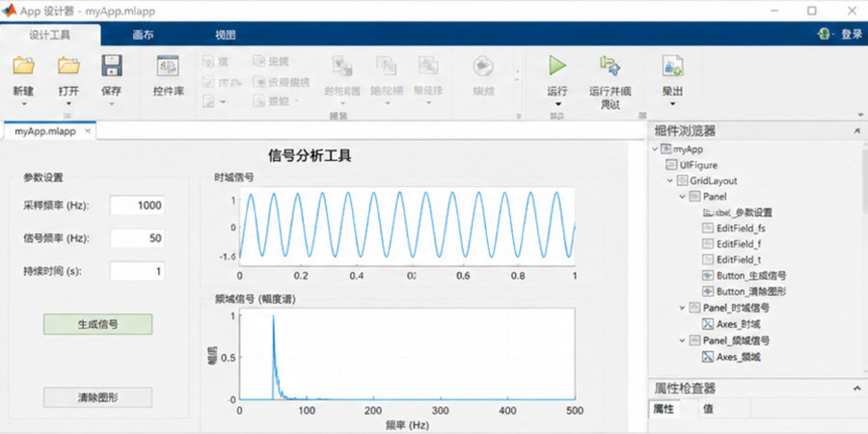Select the Axes_频域 plot icon in the tree

[708, 357]
